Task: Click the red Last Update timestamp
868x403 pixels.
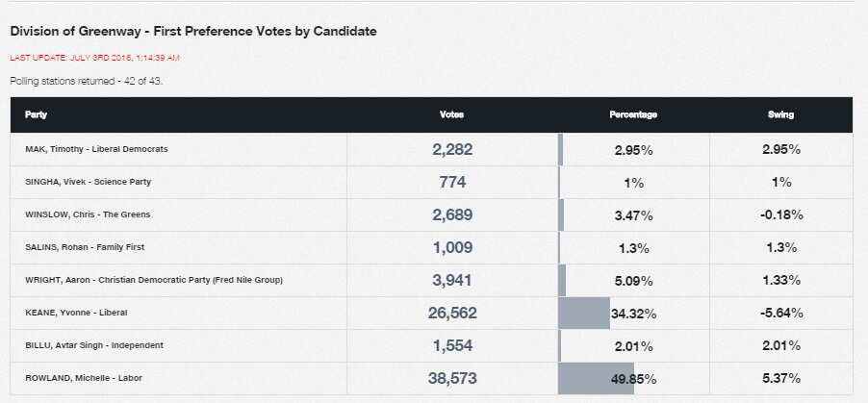Action: coord(95,58)
